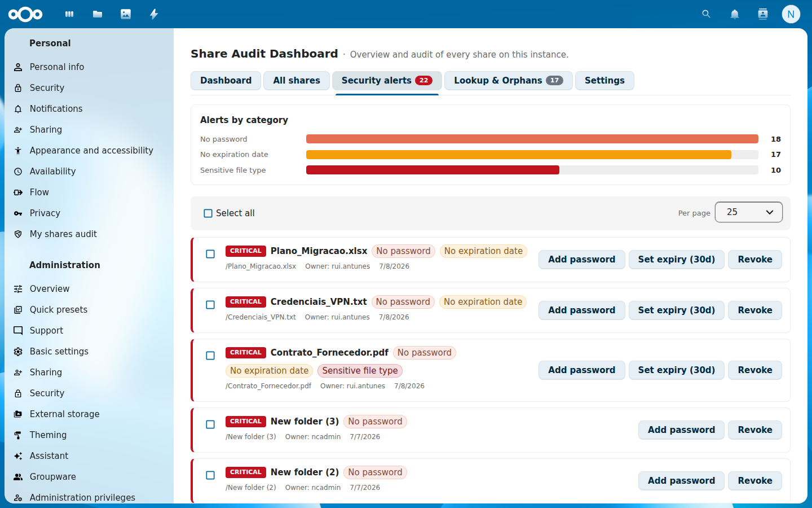
Task: Check the Credenciais_VPN.txt row checkbox
Action: pos(210,305)
